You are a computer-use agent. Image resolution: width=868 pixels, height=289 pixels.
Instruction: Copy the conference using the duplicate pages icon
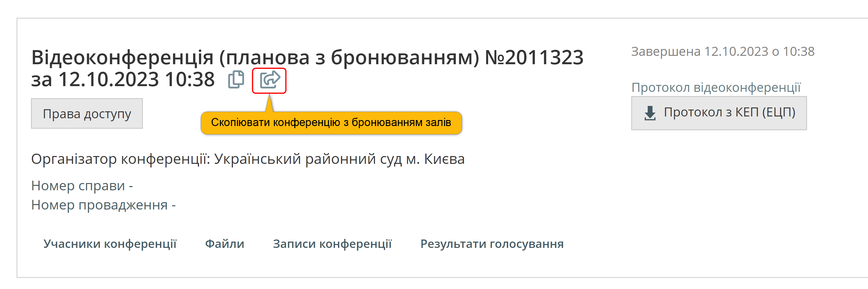236,80
